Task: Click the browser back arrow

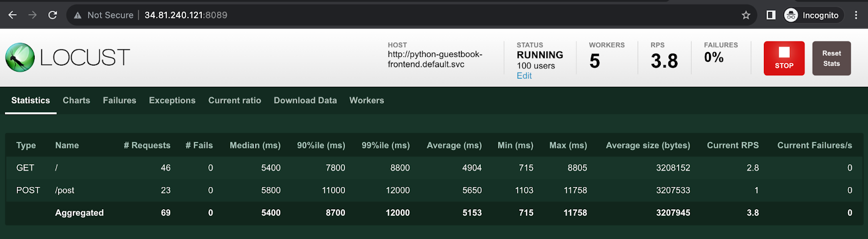Action: click(x=12, y=15)
